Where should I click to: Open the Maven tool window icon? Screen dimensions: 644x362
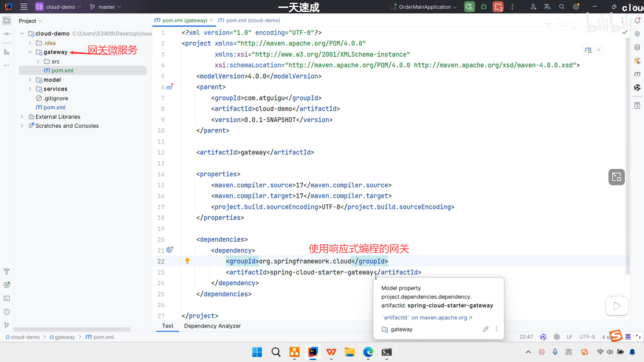637,74
